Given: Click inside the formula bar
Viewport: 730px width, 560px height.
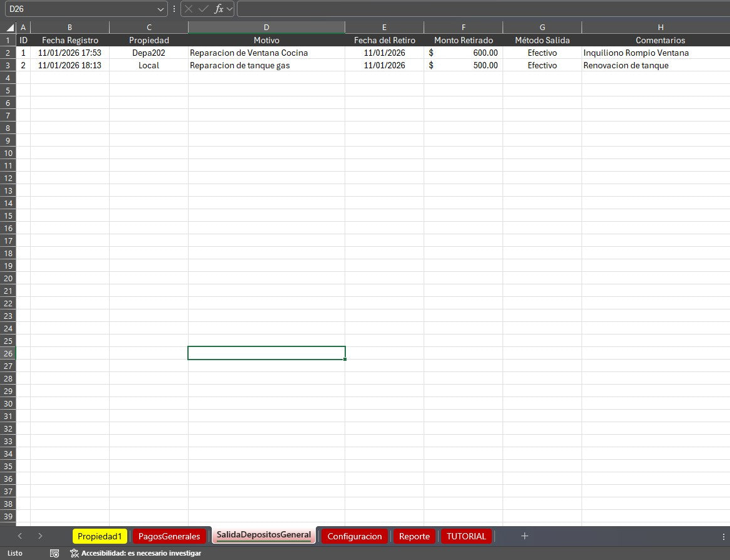Looking at the screenshot, I should coord(439,9).
